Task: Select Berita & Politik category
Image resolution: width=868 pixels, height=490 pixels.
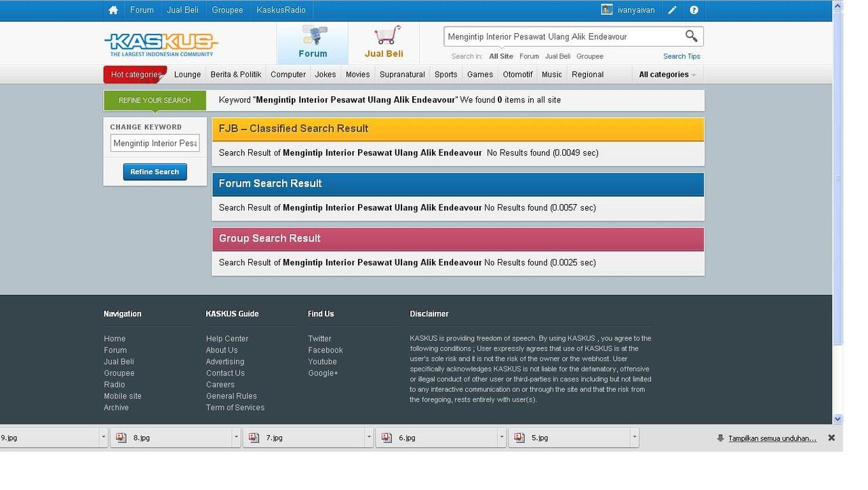Action: coord(235,75)
